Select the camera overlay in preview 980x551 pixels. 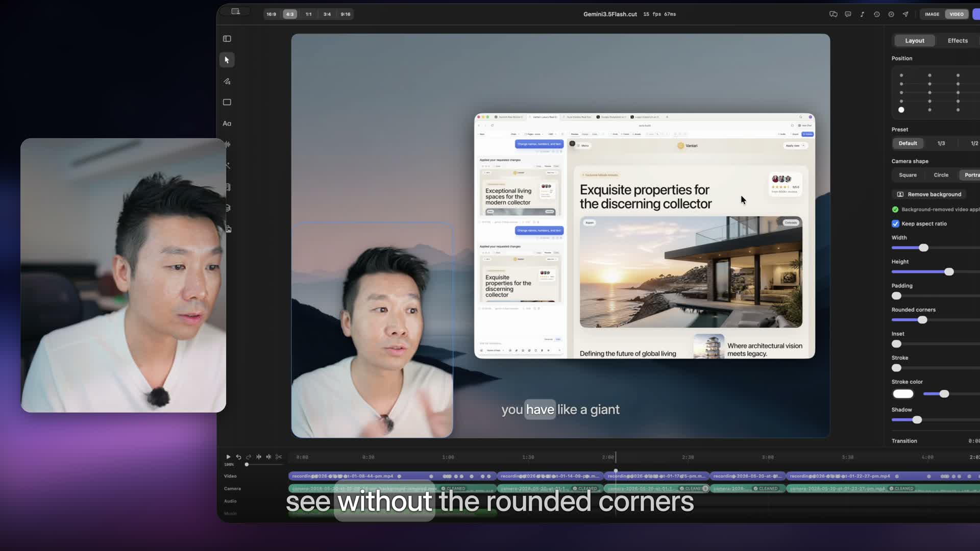tap(372, 330)
